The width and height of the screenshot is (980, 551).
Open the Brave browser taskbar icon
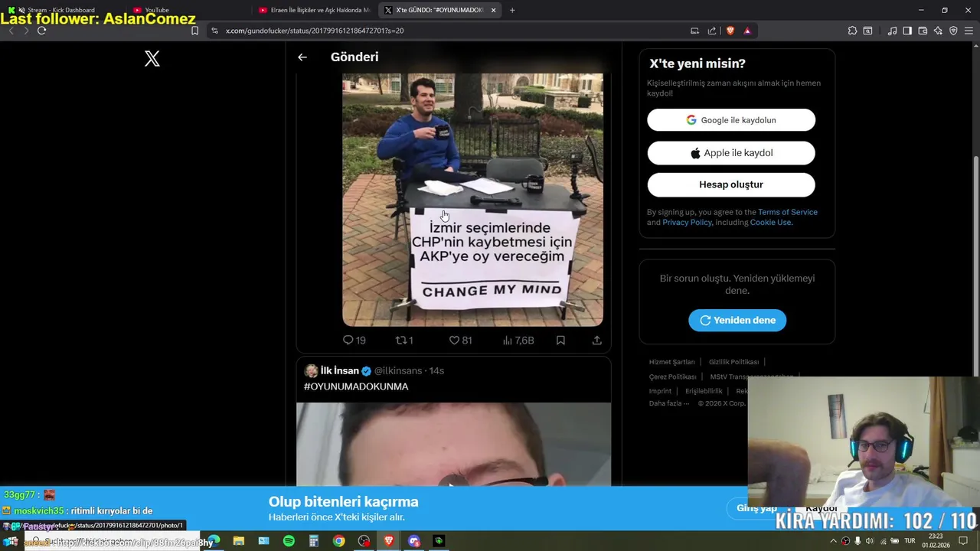pyautogui.click(x=389, y=541)
